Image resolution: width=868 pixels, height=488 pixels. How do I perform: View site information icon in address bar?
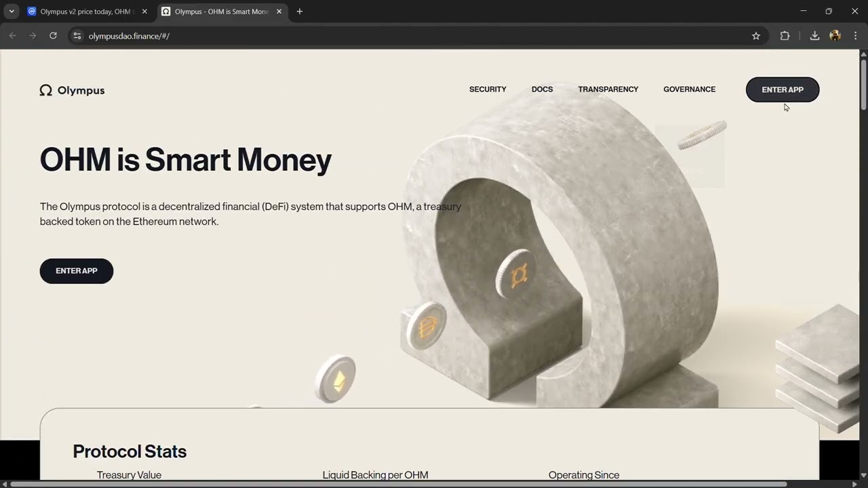click(77, 36)
